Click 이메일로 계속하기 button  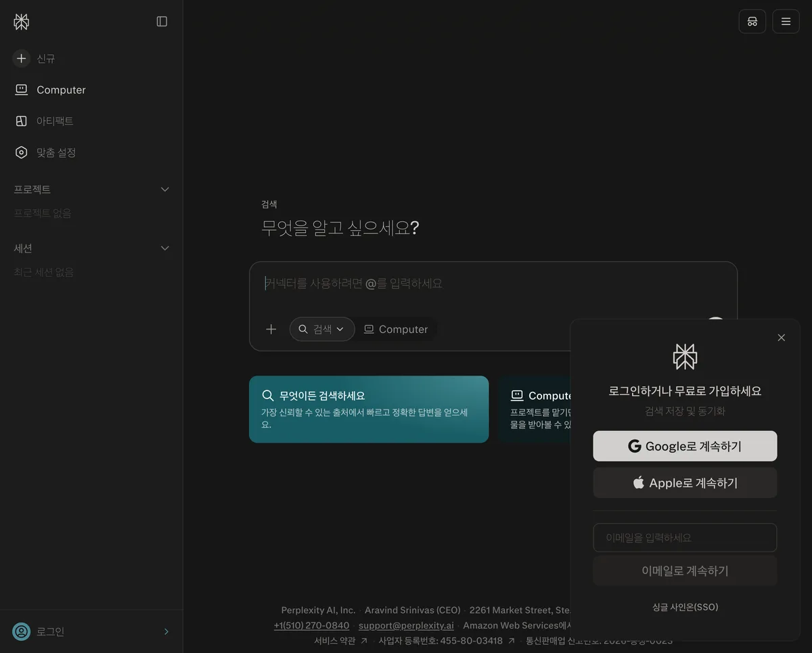click(685, 571)
